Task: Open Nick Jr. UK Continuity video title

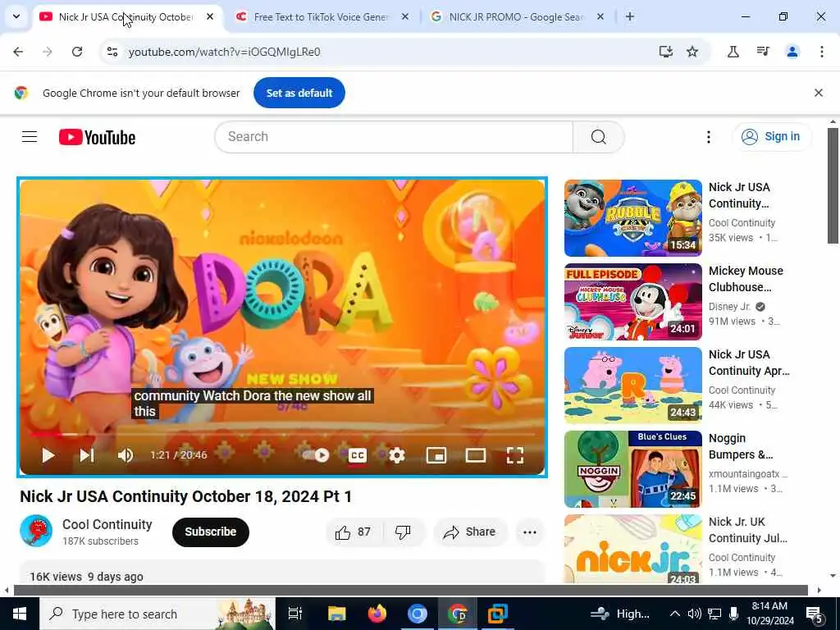Action: coord(748,530)
